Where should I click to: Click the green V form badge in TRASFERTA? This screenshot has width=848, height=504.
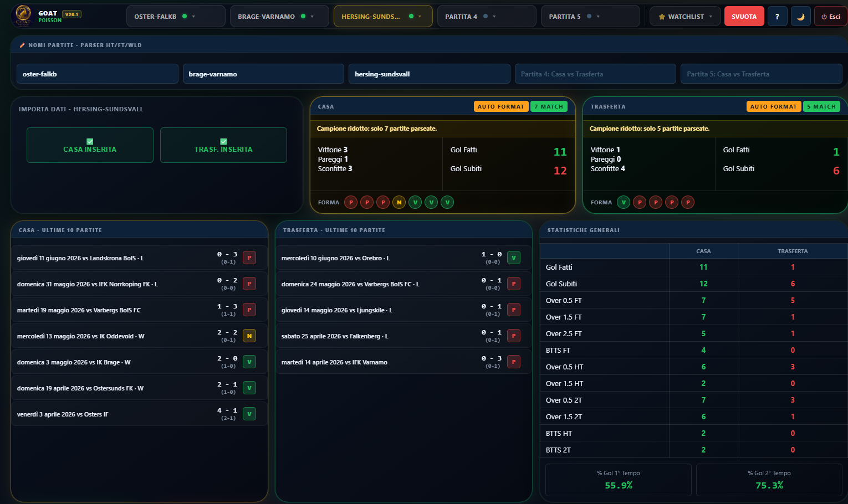tap(624, 202)
